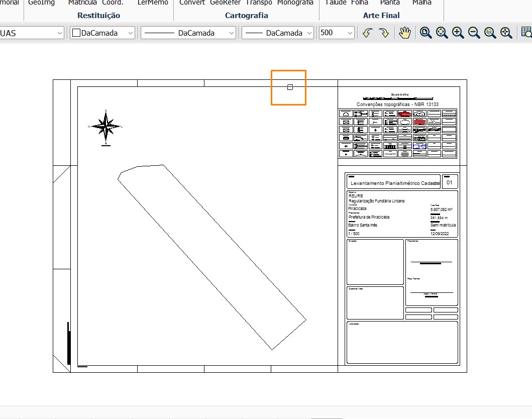
Task: Select the Pan hand tool
Action: [x=405, y=33]
